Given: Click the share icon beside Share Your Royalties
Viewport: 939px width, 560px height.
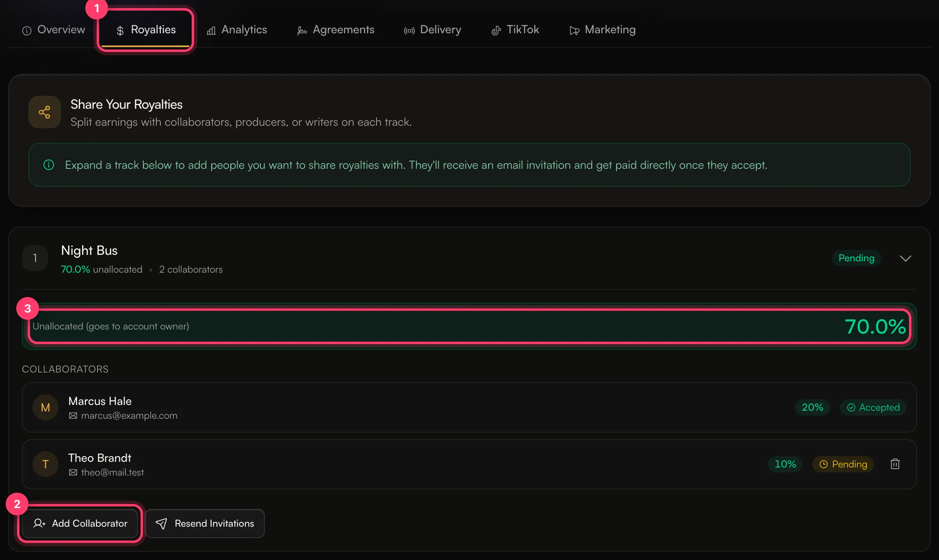Looking at the screenshot, I should 45,112.
